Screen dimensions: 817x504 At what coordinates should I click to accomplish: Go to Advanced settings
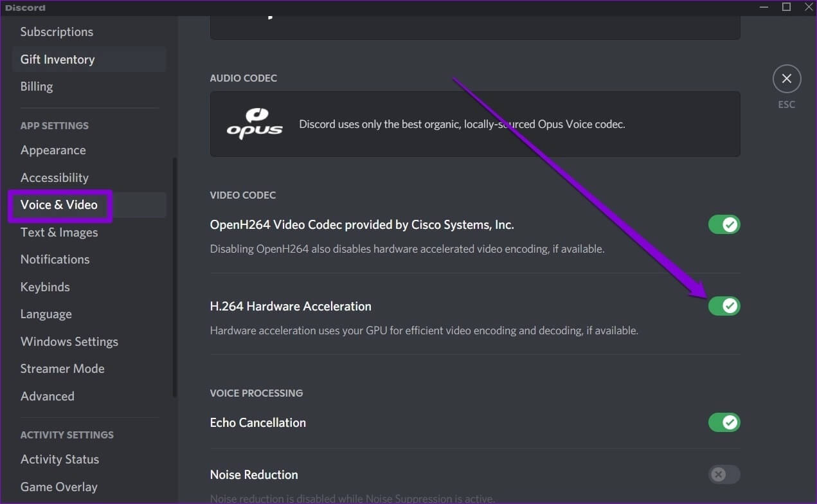click(89, 396)
